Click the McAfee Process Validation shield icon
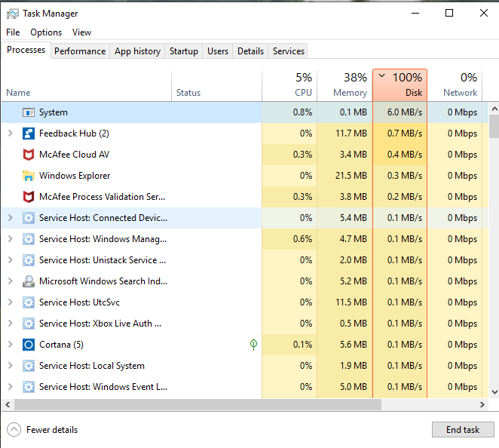Image resolution: width=499 pixels, height=448 pixels. tap(29, 197)
